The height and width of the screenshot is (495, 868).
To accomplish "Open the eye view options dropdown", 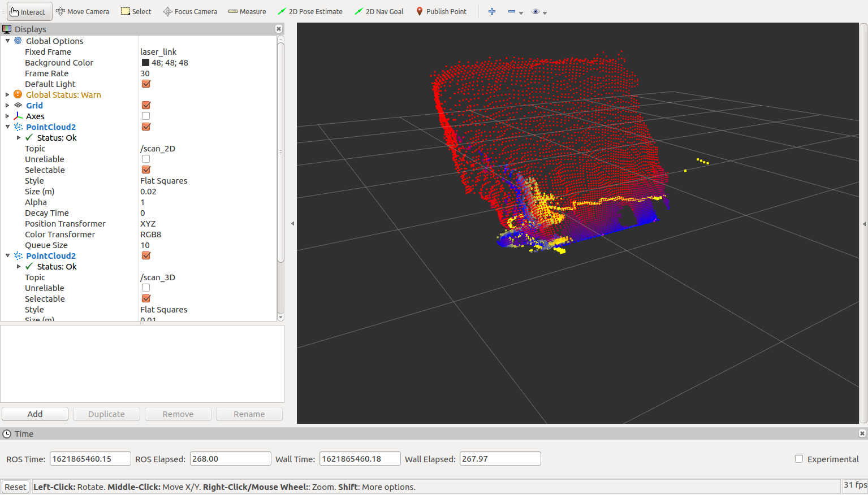I will (539, 12).
